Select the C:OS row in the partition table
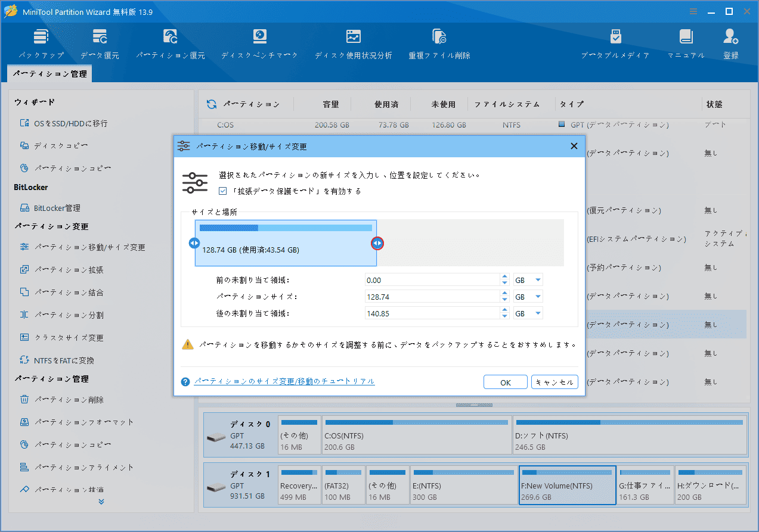This screenshot has height=532, width=759. (x=472, y=125)
